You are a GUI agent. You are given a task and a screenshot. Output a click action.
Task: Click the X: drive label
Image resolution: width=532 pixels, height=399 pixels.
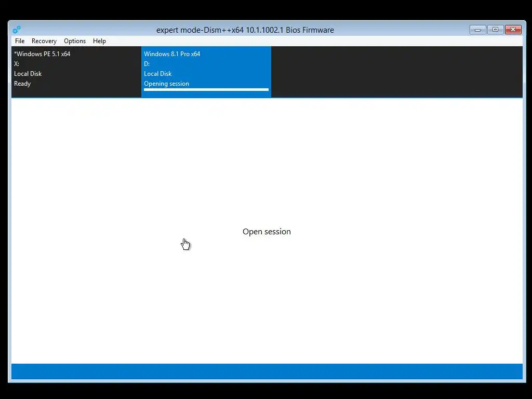pyautogui.click(x=17, y=64)
